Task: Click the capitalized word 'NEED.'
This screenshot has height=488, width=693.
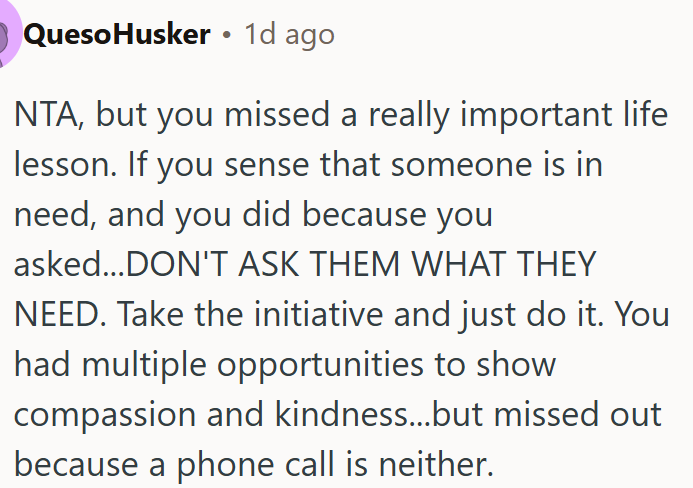Action: coord(60,314)
